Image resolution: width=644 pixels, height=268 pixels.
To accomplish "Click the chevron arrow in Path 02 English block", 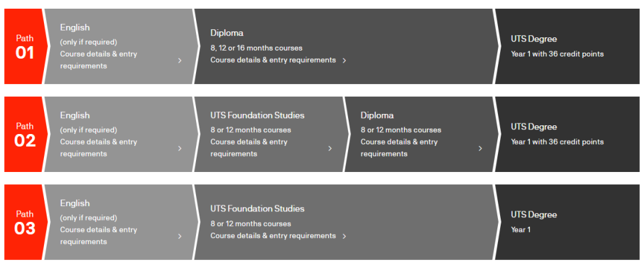I will click(x=179, y=149).
